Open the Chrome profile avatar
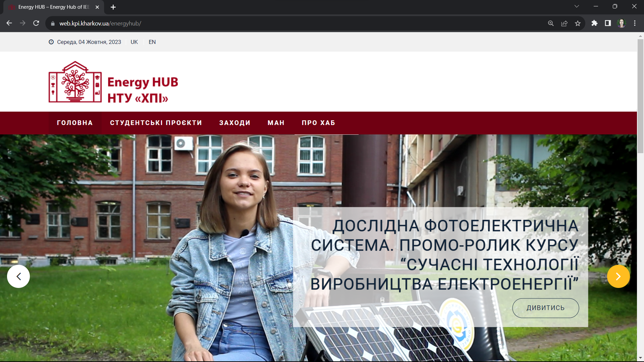Image resolution: width=644 pixels, height=362 pixels. point(622,23)
